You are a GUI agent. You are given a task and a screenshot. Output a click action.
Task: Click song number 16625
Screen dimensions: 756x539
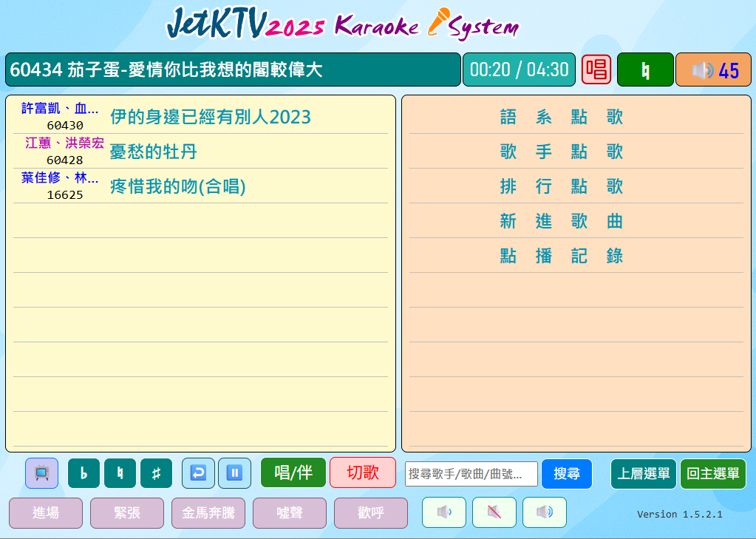(65, 195)
